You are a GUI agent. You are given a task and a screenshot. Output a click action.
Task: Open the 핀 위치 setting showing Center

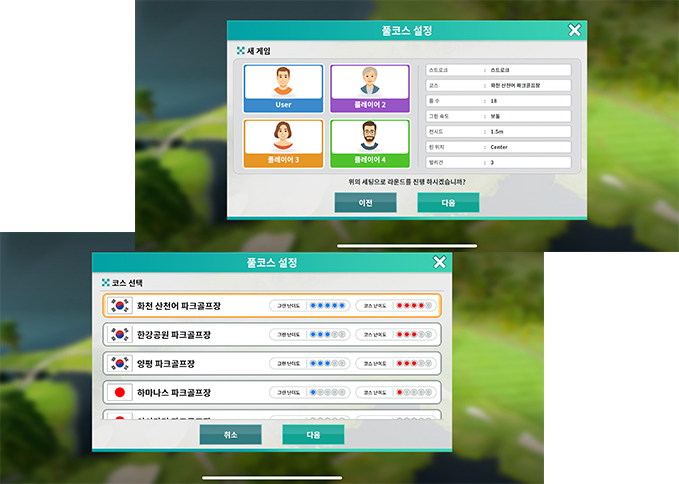click(529, 146)
